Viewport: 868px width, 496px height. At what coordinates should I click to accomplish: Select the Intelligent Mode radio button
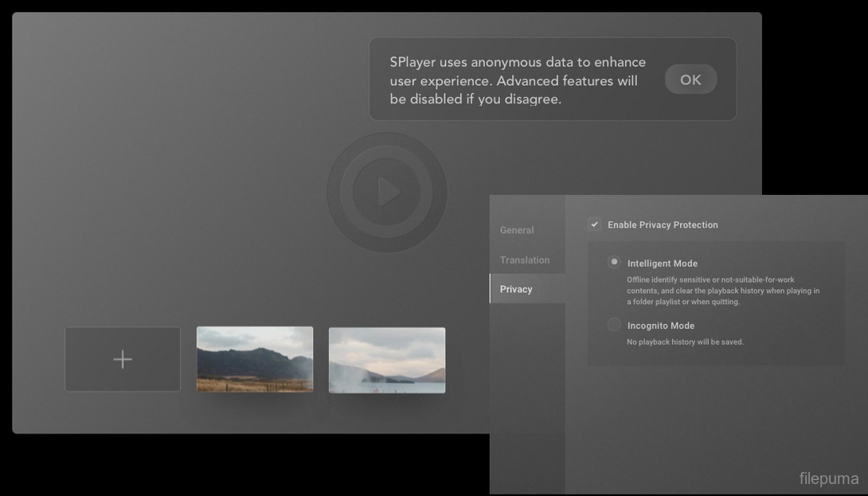614,262
